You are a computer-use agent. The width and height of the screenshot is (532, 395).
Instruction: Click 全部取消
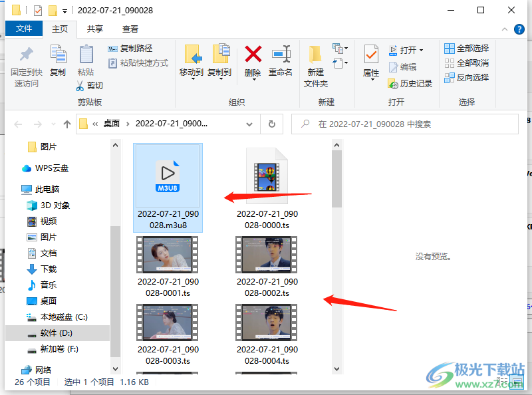(x=467, y=63)
